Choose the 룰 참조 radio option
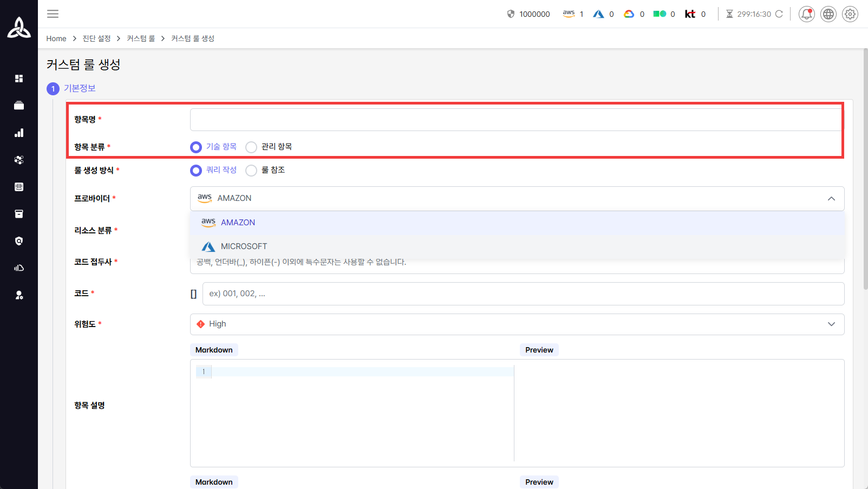 pos(251,171)
